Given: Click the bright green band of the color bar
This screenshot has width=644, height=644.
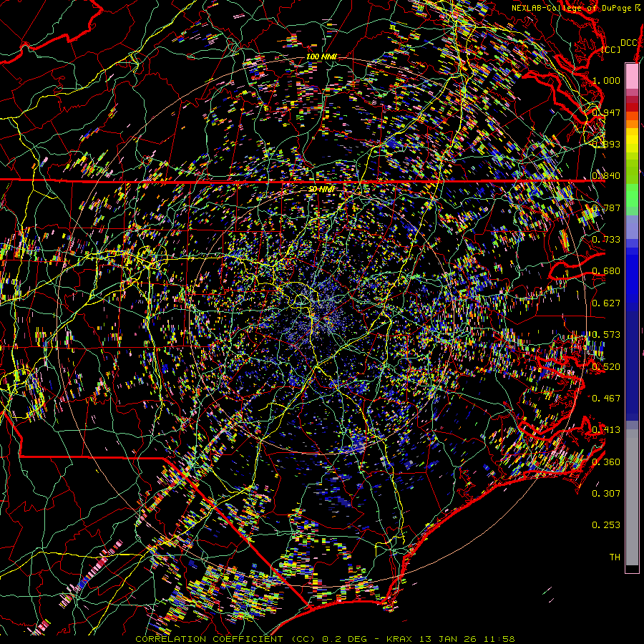Looking at the screenshot, I should pos(632,195).
